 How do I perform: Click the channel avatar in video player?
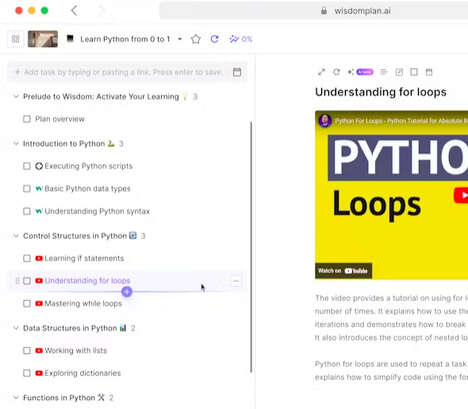(325, 121)
